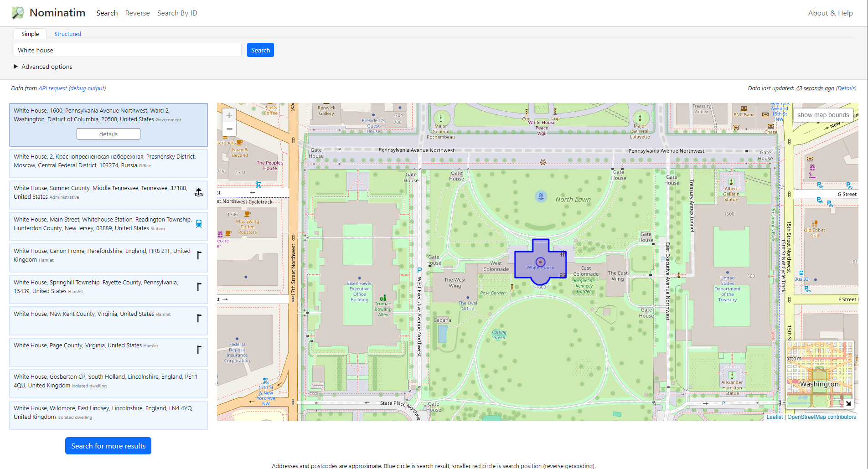Click the search query input field

pos(128,50)
